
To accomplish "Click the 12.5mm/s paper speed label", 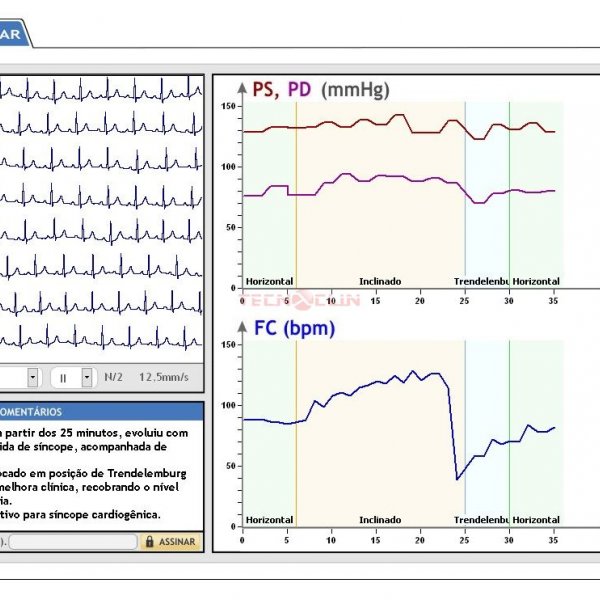I will coord(164,377).
